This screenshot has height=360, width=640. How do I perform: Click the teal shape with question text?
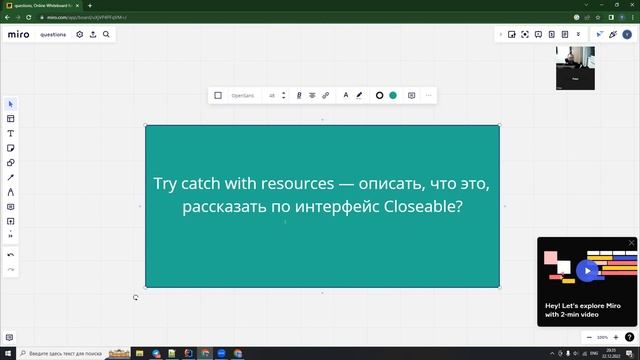pyautogui.click(x=322, y=206)
